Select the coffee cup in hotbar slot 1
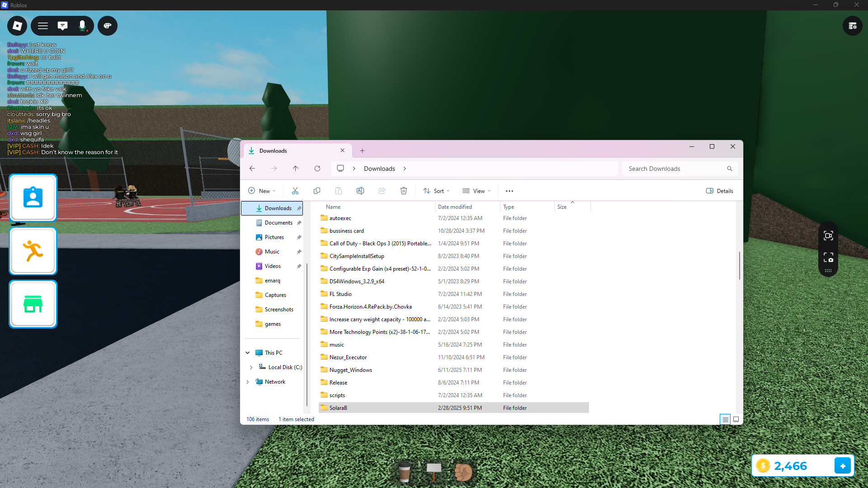Viewport: 868px width, 488px height. 405,472
